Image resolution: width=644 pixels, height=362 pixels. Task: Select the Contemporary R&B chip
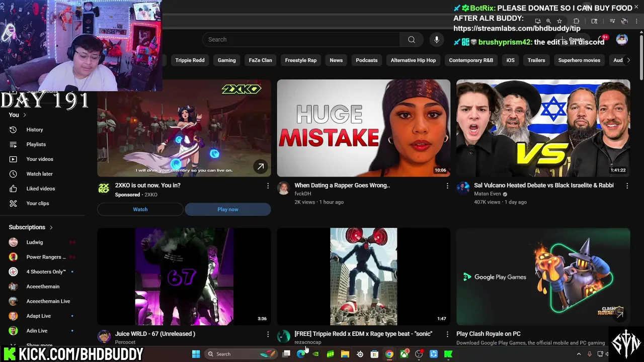(471, 60)
